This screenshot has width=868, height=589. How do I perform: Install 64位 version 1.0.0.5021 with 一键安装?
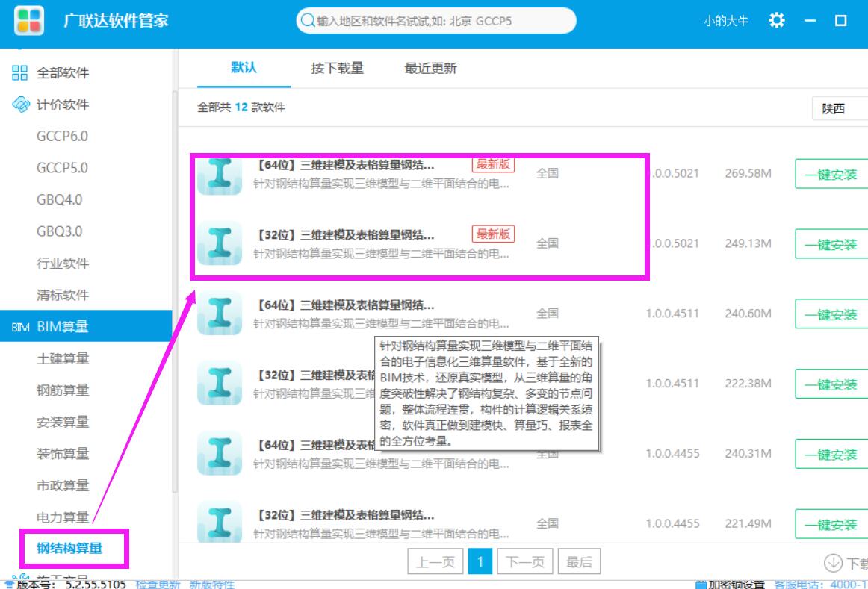(x=831, y=174)
